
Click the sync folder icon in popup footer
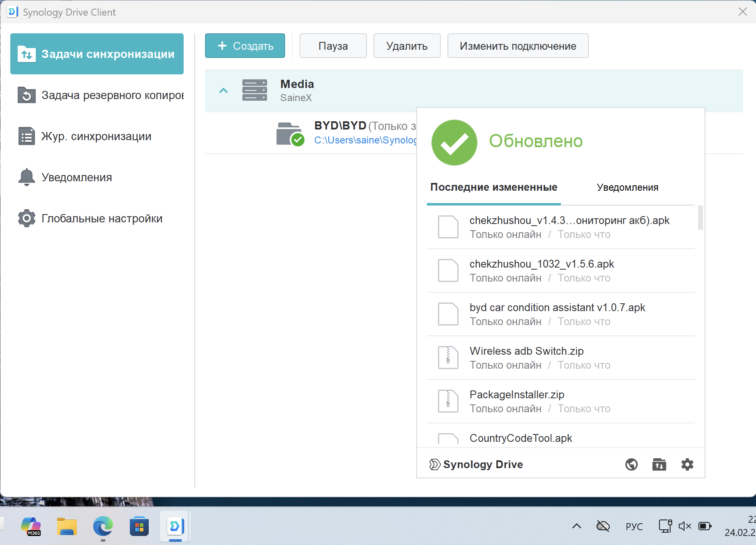pyautogui.click(x=659, y=464)
